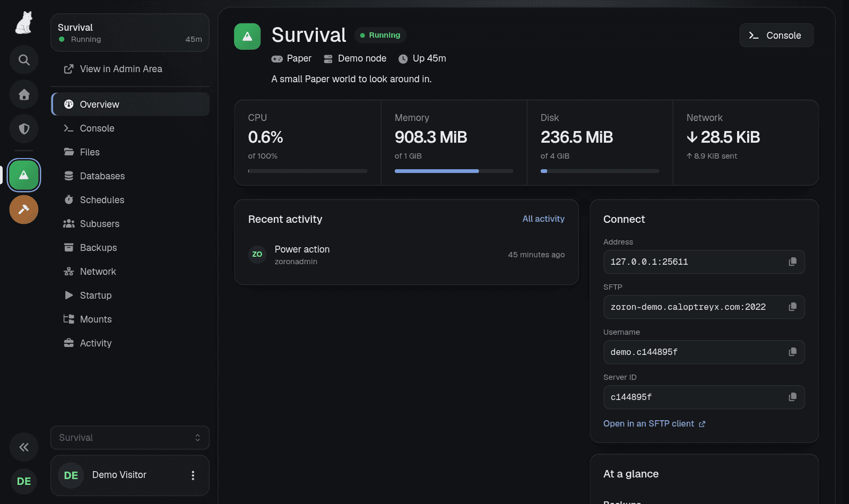Open the Backups section
The height and width of the screenshot is (504, 849).
pos(130,248)
